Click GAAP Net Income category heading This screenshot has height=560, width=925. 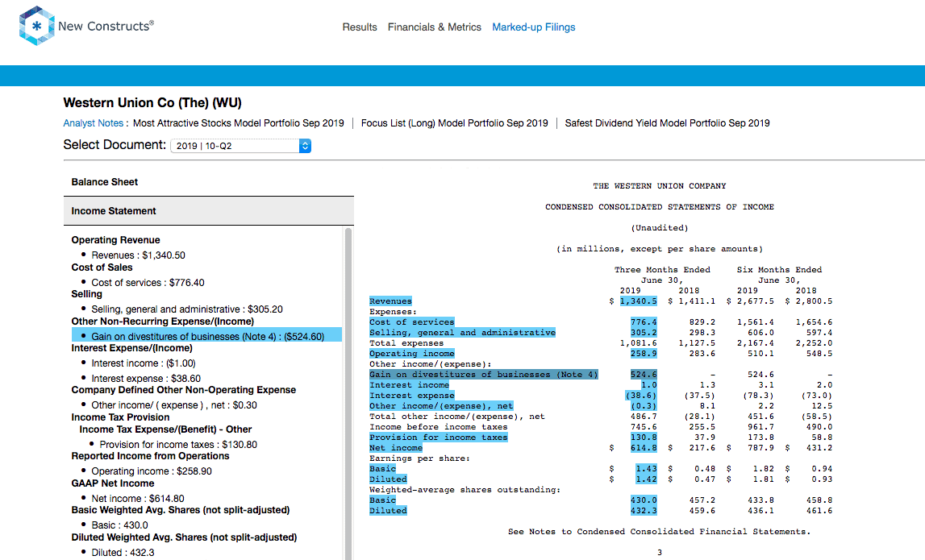(x=113, y=483)
